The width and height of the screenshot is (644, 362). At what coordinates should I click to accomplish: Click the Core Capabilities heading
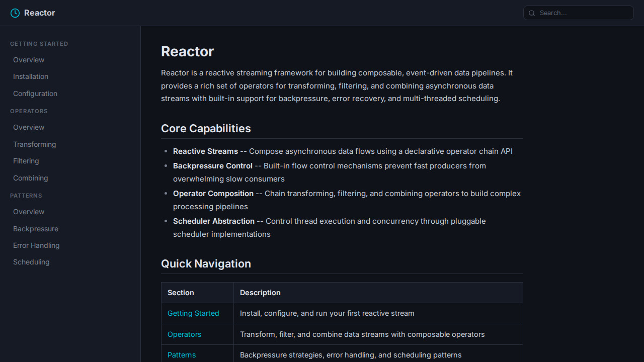coord(206,129)
